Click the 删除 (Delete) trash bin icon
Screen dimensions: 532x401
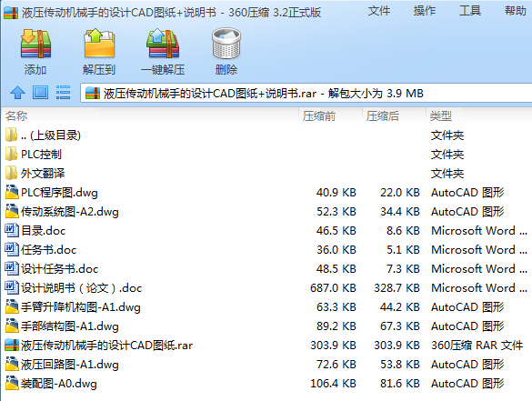click(226, 44)
